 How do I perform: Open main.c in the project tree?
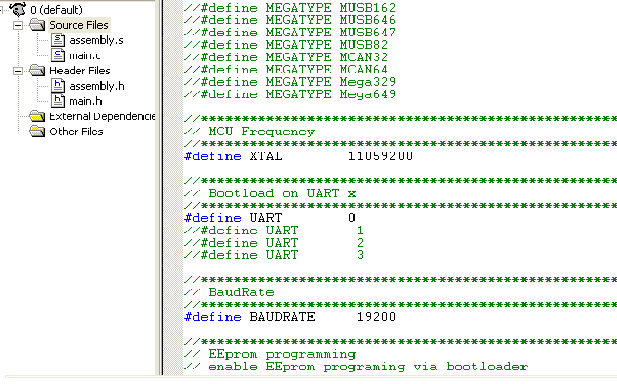click(85, 55)
